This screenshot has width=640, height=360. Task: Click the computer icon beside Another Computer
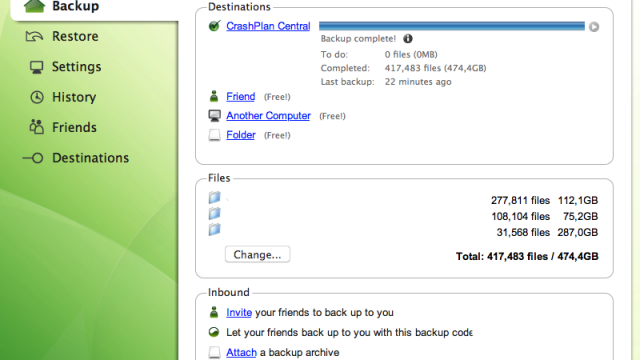(214, 116)
